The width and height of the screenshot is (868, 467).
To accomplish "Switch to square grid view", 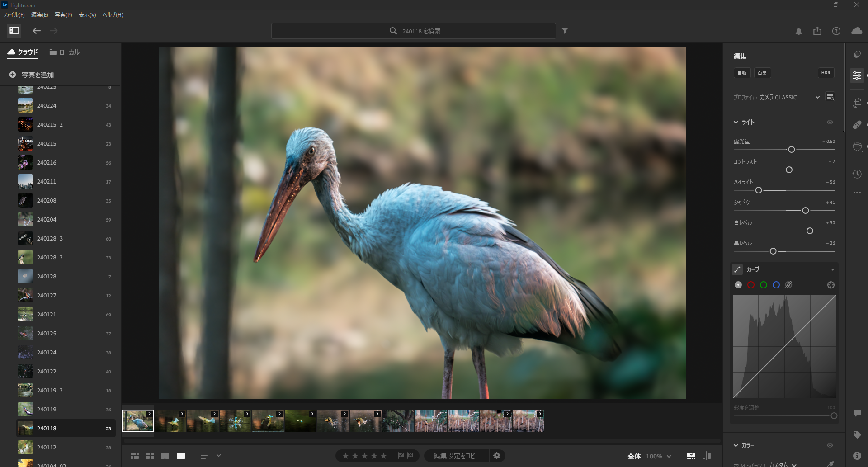I will click(150, 456).
